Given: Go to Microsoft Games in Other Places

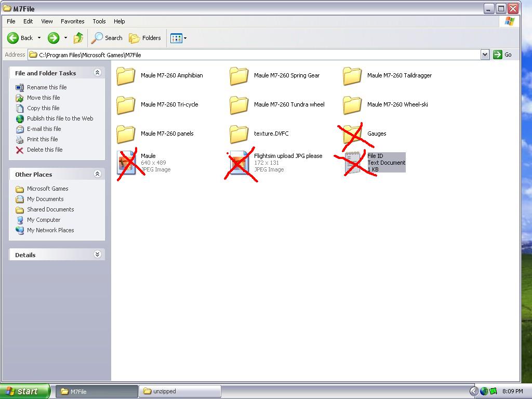Looking at the screenshot, I should [47, 189].
